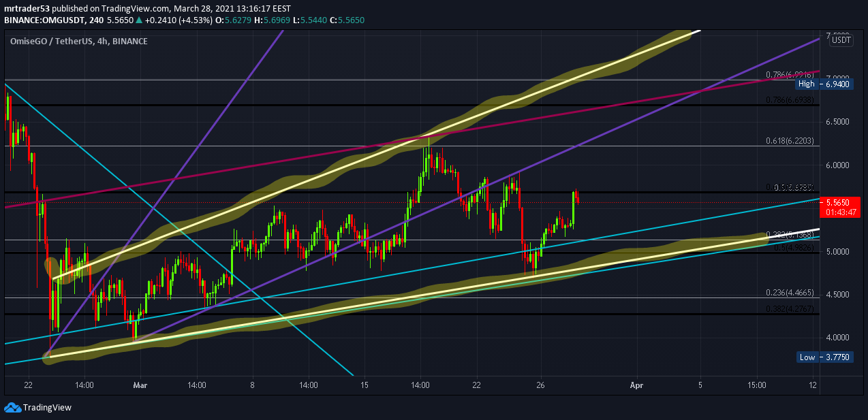Click the 12 date label on the time axis
Viewport: 868px width, 420px height.
click(813, 385)
